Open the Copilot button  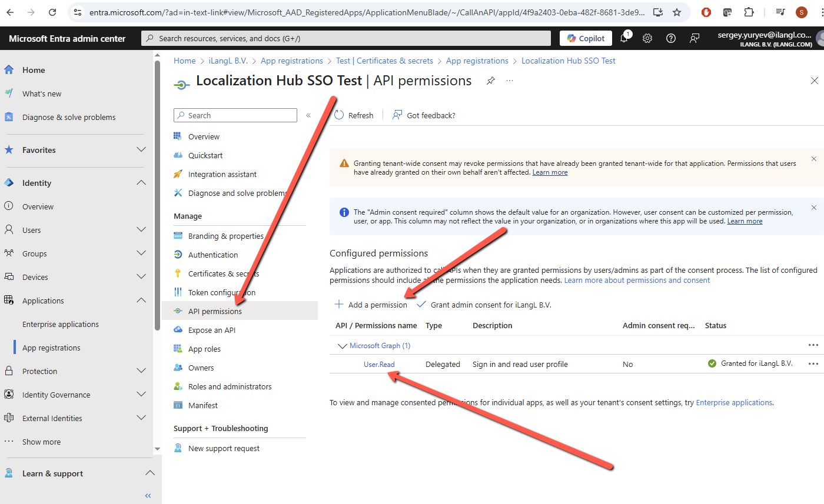pos(586,38)
